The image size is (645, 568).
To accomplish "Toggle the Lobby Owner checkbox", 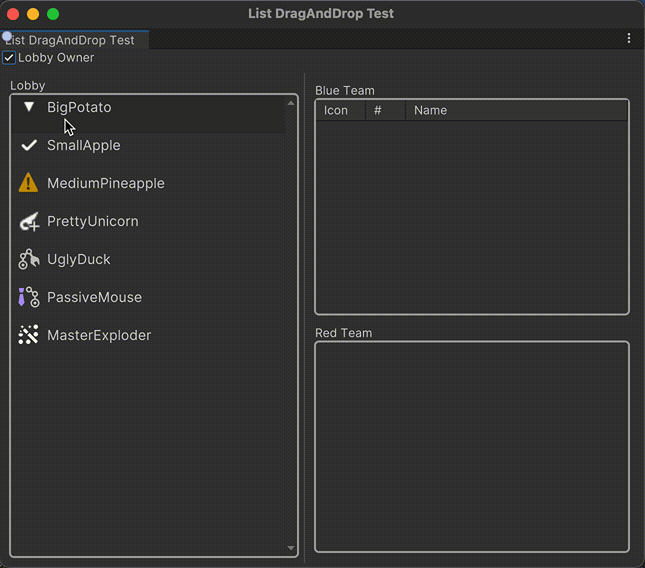I will click(x=9, y=58).
